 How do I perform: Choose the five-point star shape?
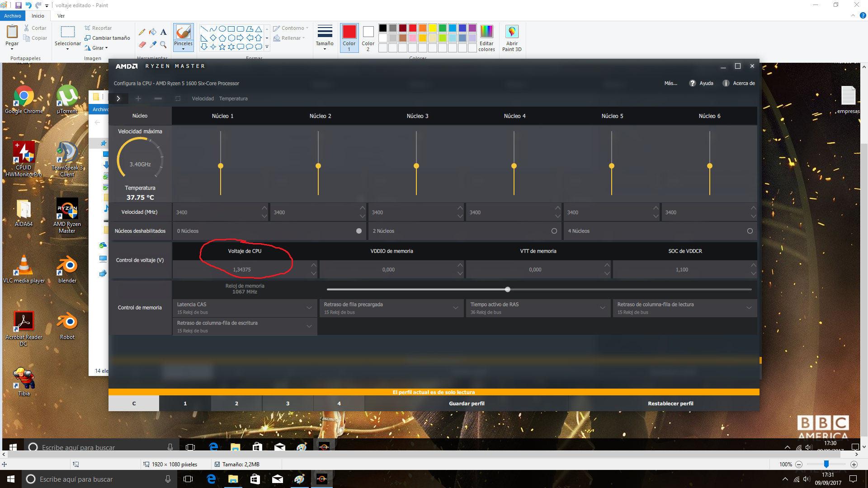point(222,47)
